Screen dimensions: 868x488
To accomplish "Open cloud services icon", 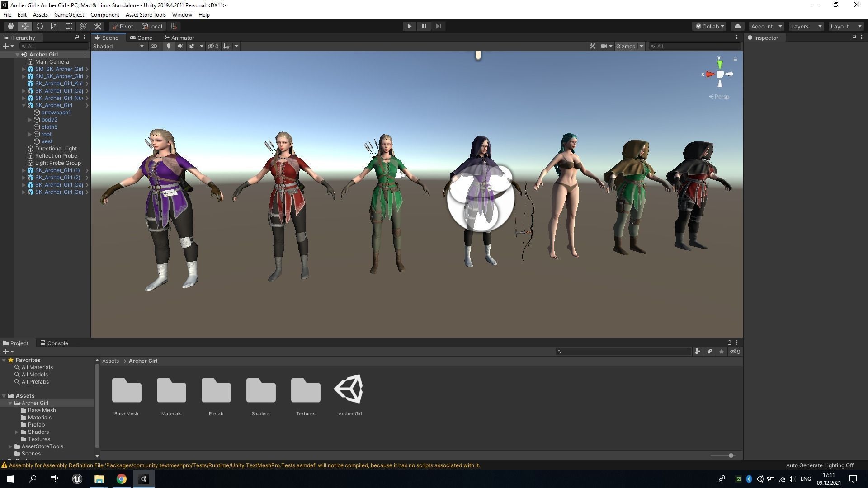I will (x=738, y=26).
